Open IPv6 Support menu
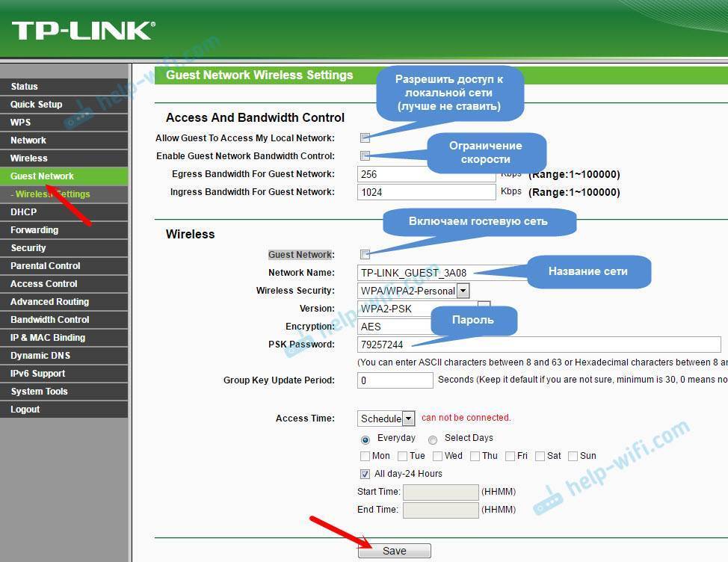728x562 pixels. point(64,374)
